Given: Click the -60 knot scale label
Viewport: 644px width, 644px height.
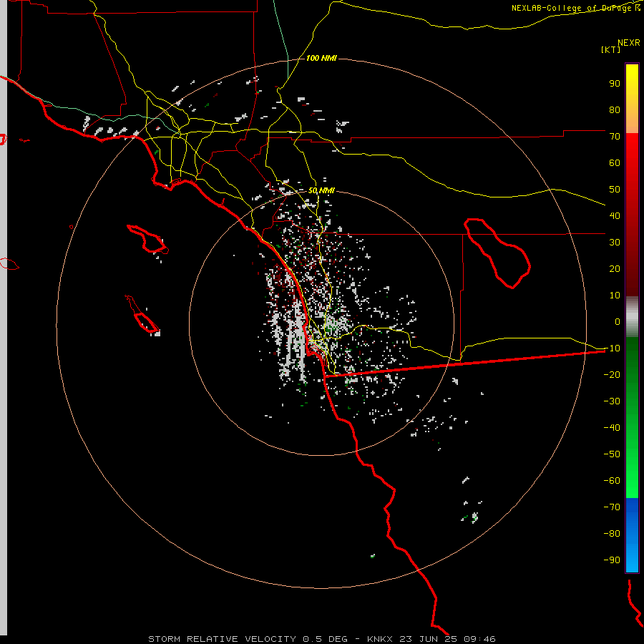Looking at the screenshot, I should [x=612, y=481].
